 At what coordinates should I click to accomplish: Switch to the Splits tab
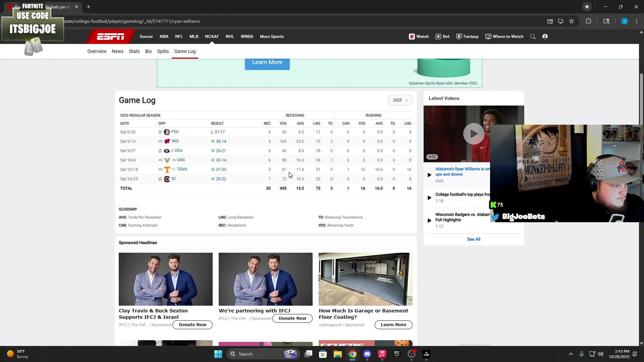coord(163,51)
